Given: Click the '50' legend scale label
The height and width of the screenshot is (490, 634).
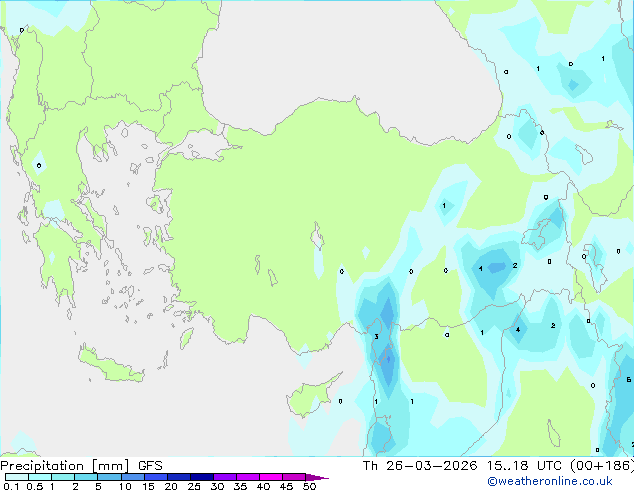Looking at the screenshot, I should tap(309, 486).
